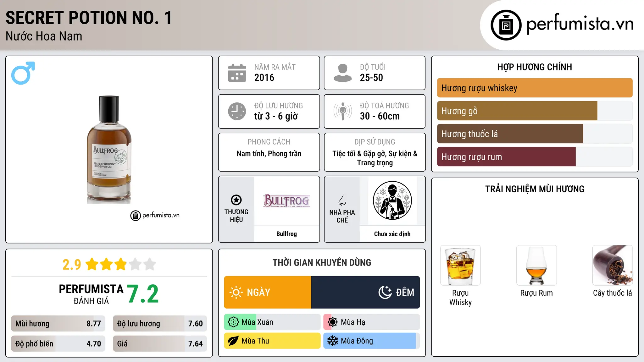This screenshot has height=362, width=644.
Task: Click the Hương rượu whiskey accord bar
Action: tap(535, 88)
